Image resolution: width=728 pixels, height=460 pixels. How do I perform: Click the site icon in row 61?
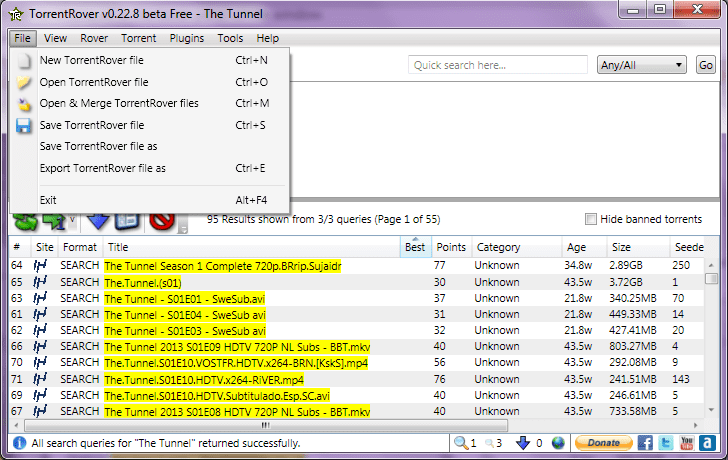pyautogui.click(x=40, y=314)
